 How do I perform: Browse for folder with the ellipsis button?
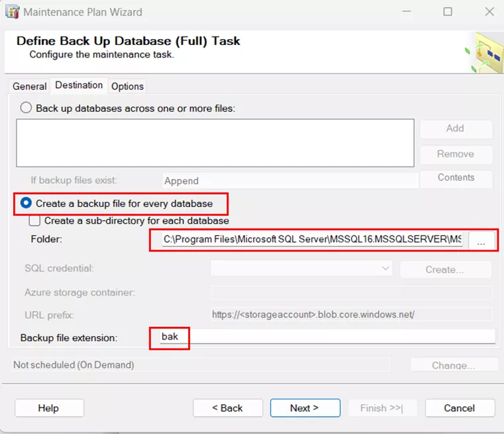click(x=481, y=240)
